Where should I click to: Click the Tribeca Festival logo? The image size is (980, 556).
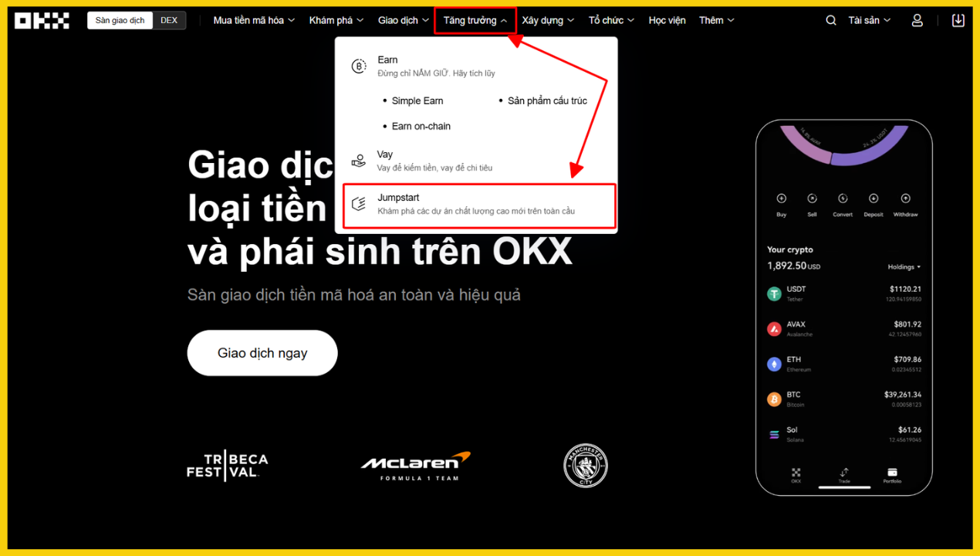pyautogui.click(x=228, y=466)
